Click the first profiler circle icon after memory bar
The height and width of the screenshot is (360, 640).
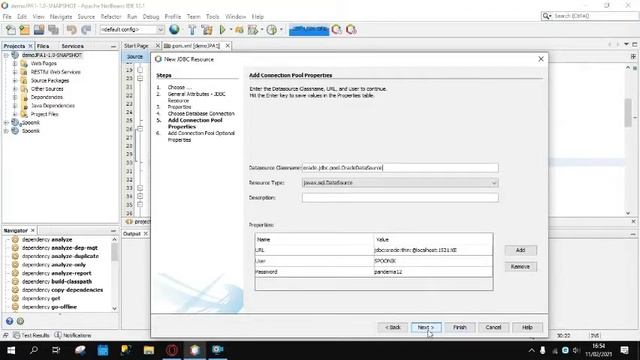coord(337,30)
